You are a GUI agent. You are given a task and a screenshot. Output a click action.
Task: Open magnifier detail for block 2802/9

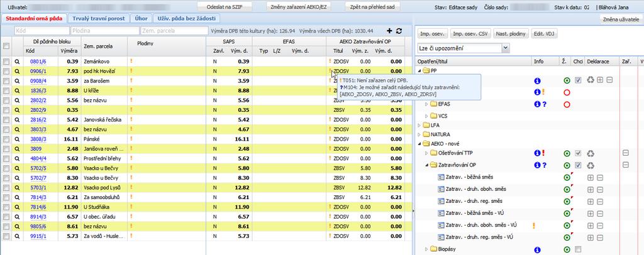pos(17,110)
